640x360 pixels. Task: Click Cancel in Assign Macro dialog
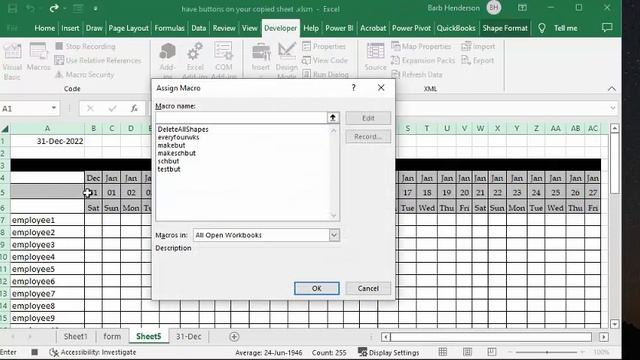coord(368,288)
